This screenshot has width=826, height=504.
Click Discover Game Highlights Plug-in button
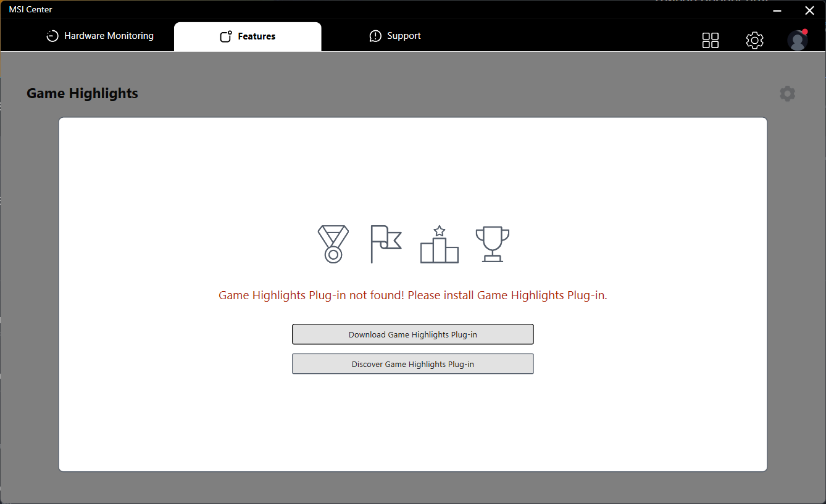click(x=412, y=364)
